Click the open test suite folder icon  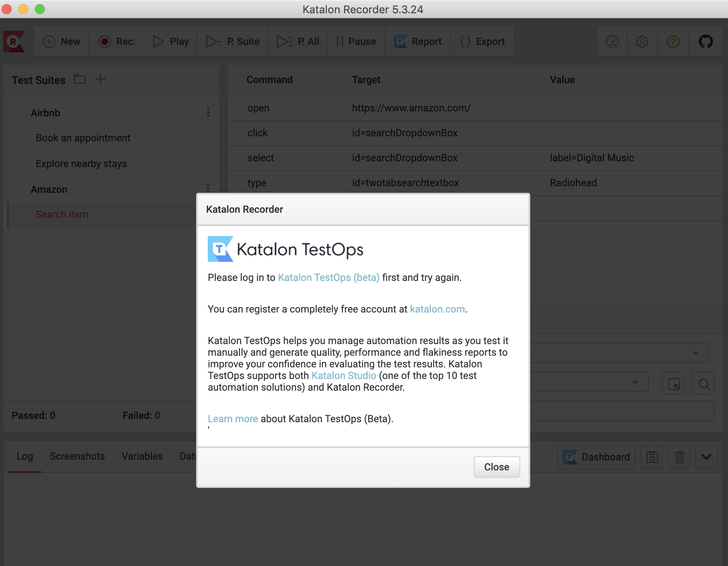tap(80, 79)
